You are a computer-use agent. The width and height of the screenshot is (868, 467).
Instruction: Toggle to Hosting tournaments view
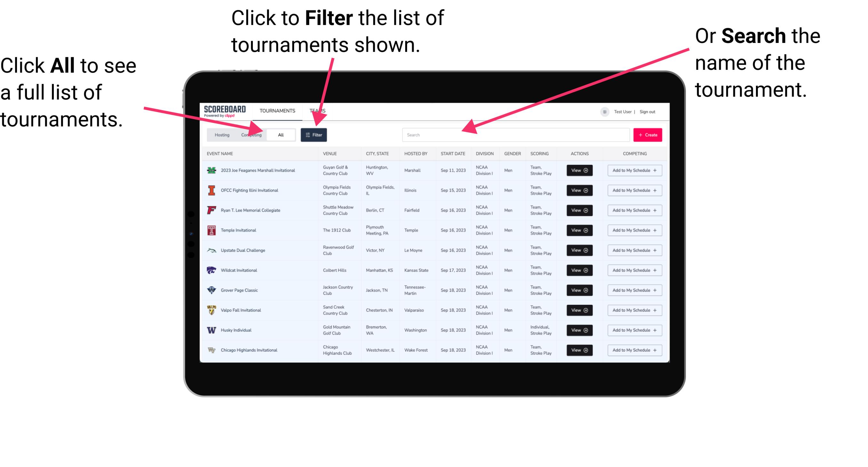point(220,134)
